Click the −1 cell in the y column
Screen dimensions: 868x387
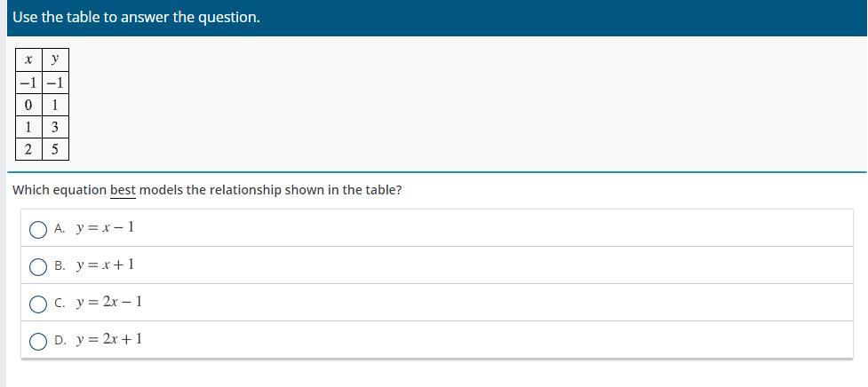(x=55, y=83)
